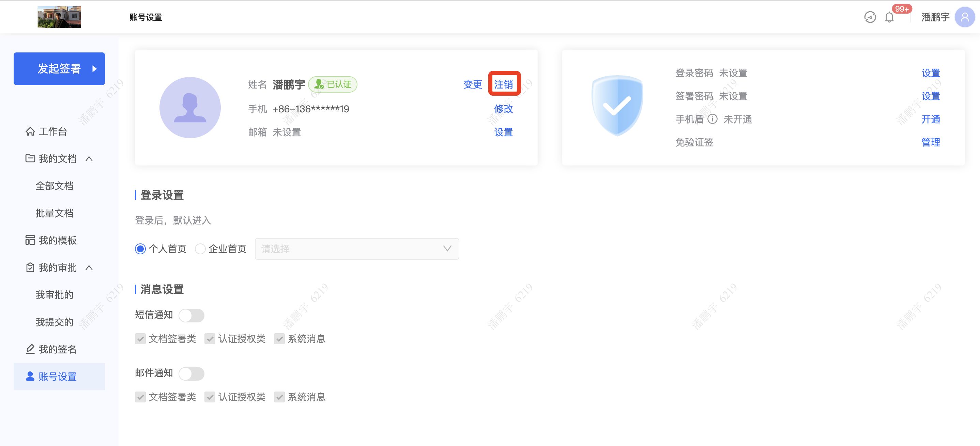Image resolution: width=980 pixels, height=446 pixels.
Task: Click 设置 link for 签署密码
Action: 931,96
